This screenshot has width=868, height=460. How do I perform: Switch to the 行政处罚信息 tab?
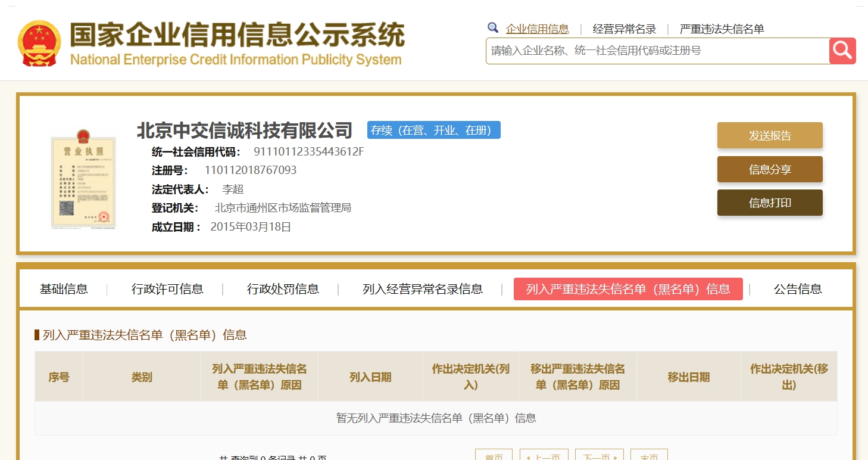pyautogui.click(x=283, y=289)
